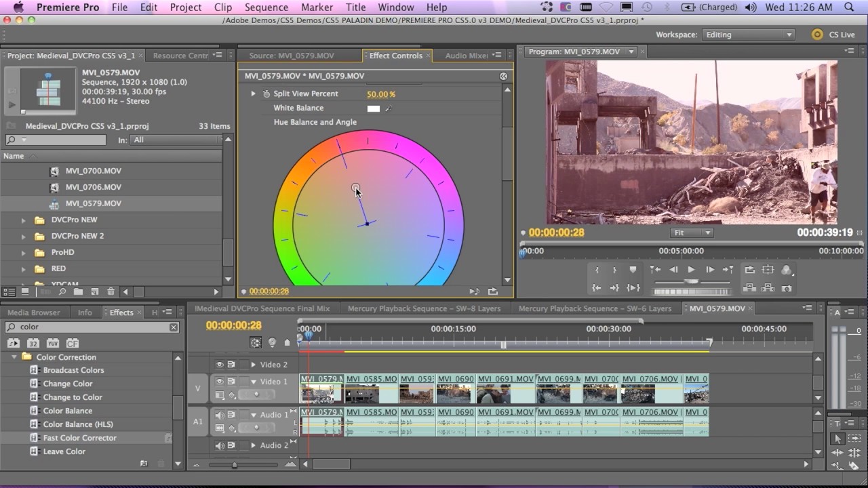Collapse the Color Correction effects folder
Screen dimensions: 868x488
[14, 357]
